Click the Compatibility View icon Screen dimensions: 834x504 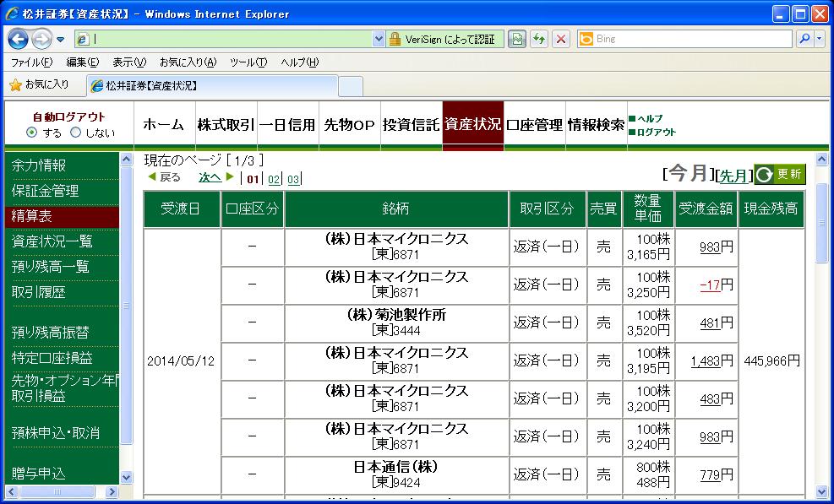coord(517,39)
